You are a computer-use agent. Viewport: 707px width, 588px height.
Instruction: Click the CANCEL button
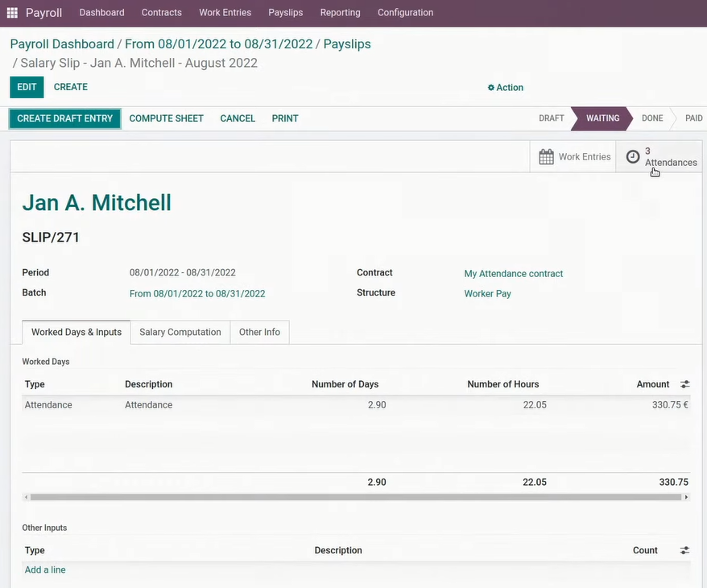(238, 118)
